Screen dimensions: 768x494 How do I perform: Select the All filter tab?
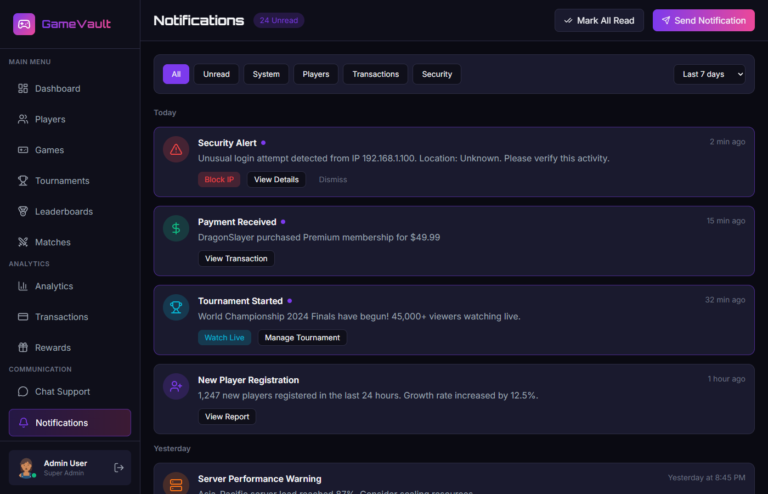[x=176, y=74]
